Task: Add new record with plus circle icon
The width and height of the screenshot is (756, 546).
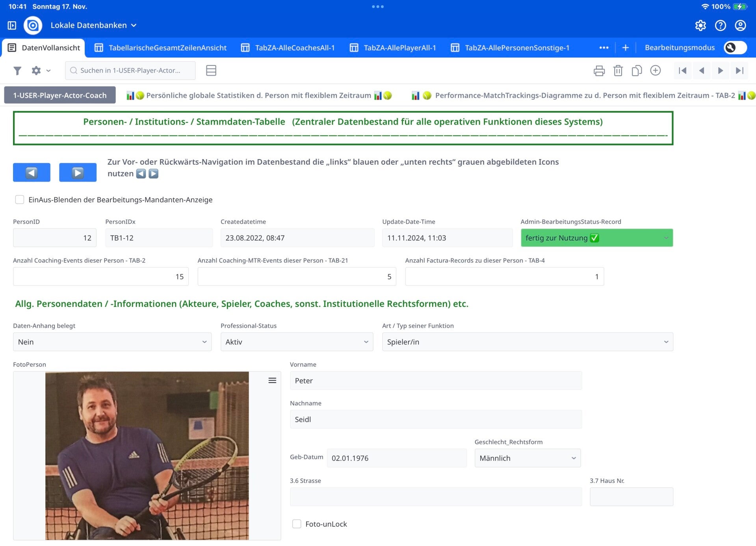Action: [x=656, y=71]
